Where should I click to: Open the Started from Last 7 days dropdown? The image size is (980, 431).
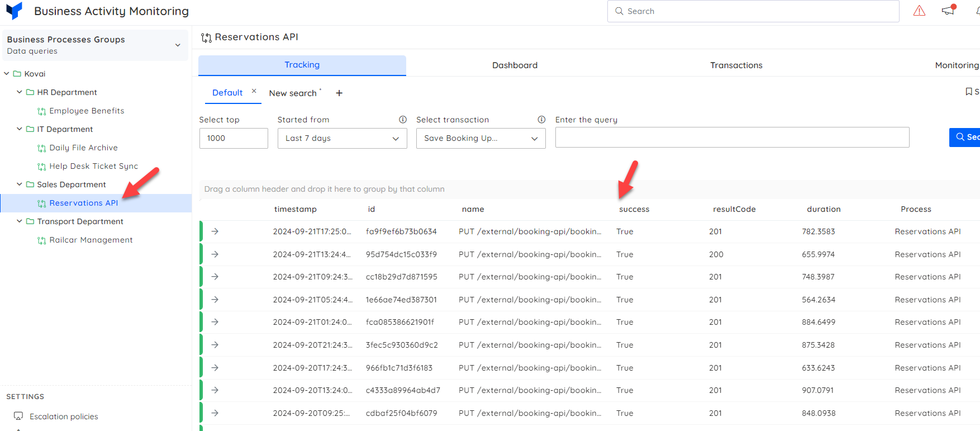pyautogui.click(x=342, y=138)
